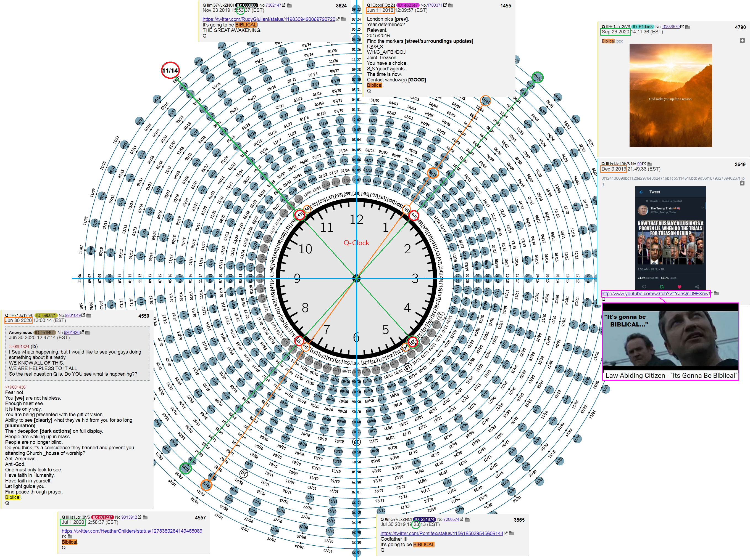Open post number link 7362147
The height and width of the screenshot is (560, 750).
click(x=273, y=5)
